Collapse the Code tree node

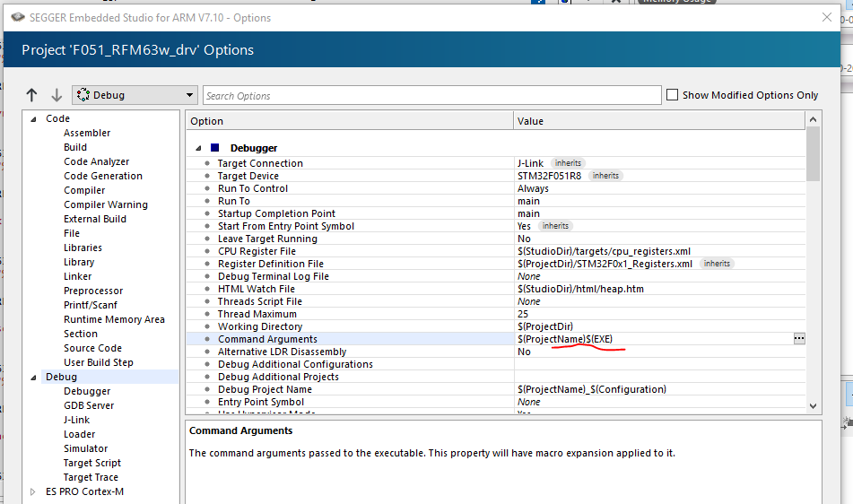coord(33,119)
